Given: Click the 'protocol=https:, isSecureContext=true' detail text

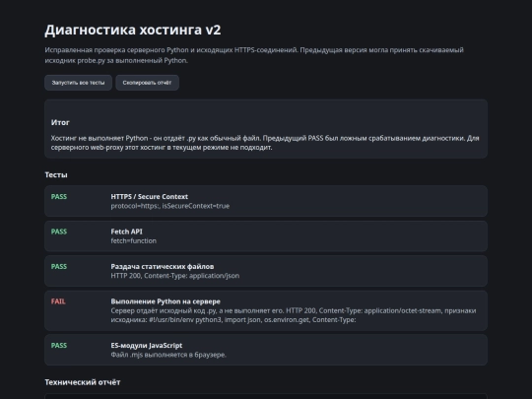Looking at the screenshot, I should [x=170, y=206].
